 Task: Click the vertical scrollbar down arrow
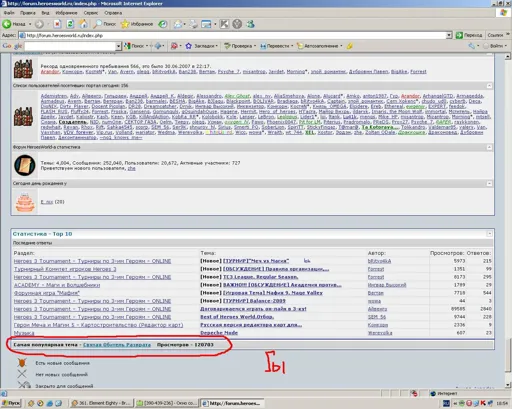coord(508,385)
